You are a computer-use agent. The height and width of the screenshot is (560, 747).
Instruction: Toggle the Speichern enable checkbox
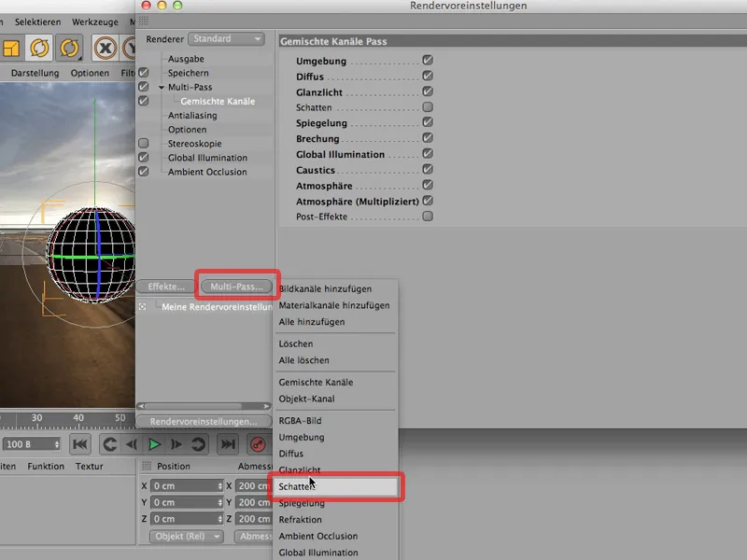(x=144, y=73)
